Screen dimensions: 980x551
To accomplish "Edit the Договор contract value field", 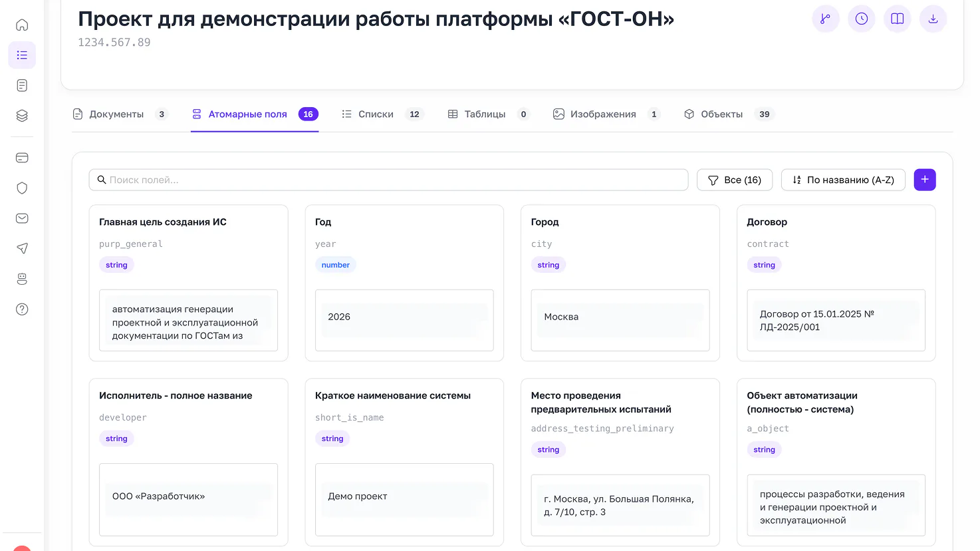I will point(836,320).
